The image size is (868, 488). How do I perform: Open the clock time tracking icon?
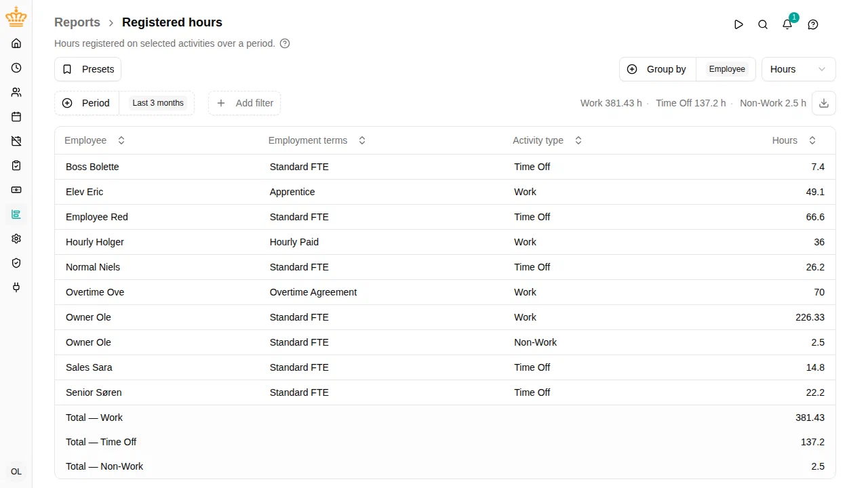(16, 68)
